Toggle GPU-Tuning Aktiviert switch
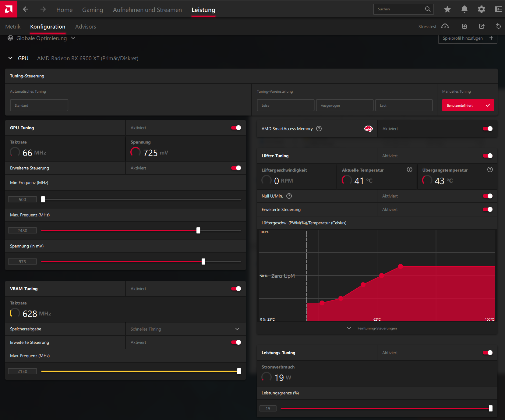Viewport: 505px width, 420px height. pos(236,128)
